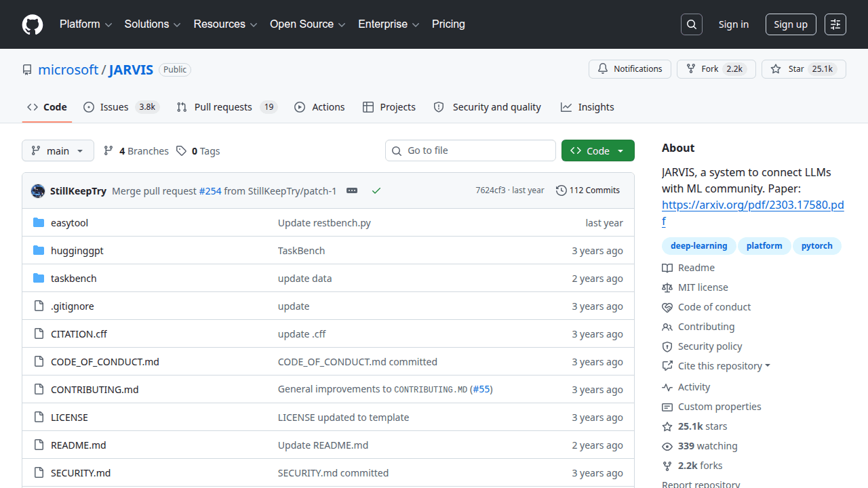Fork the JARVIS repository
The image size is (868, 488).
(x=716, y=69)
